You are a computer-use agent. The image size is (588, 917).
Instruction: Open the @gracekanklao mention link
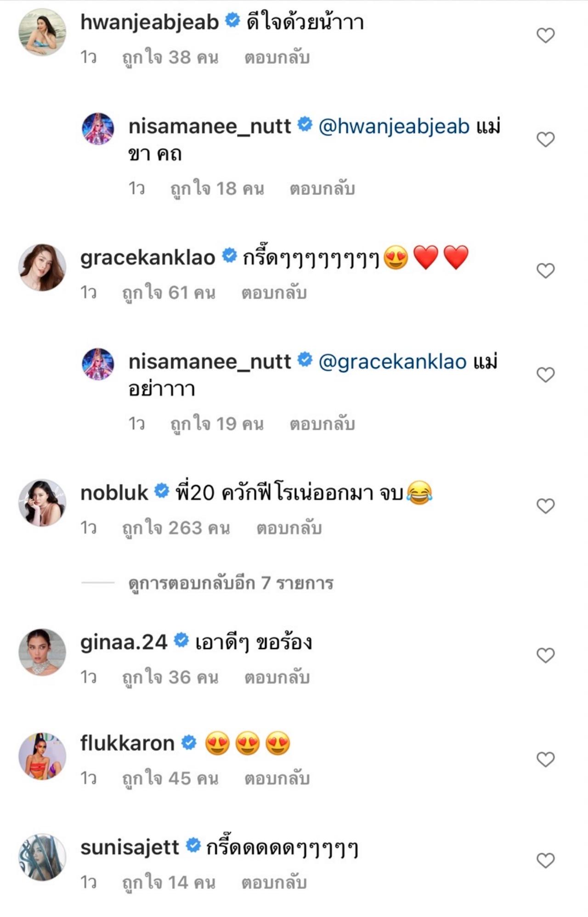click(392, 362)
